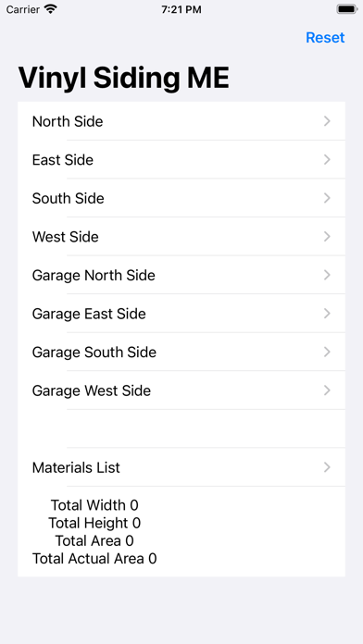Click the Garage West Side chevron
The width and height of the screenshot is (363, 644).
pos(327,390)
